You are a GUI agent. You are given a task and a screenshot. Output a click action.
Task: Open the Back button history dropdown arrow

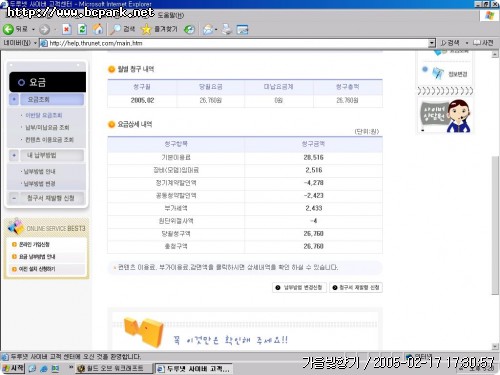click(x=33, y=30)
